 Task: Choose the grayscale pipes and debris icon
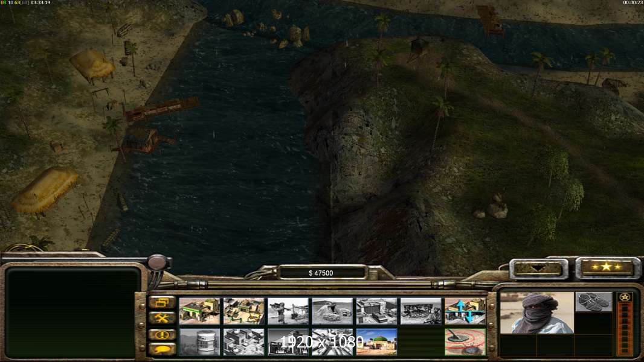(332, 341)
